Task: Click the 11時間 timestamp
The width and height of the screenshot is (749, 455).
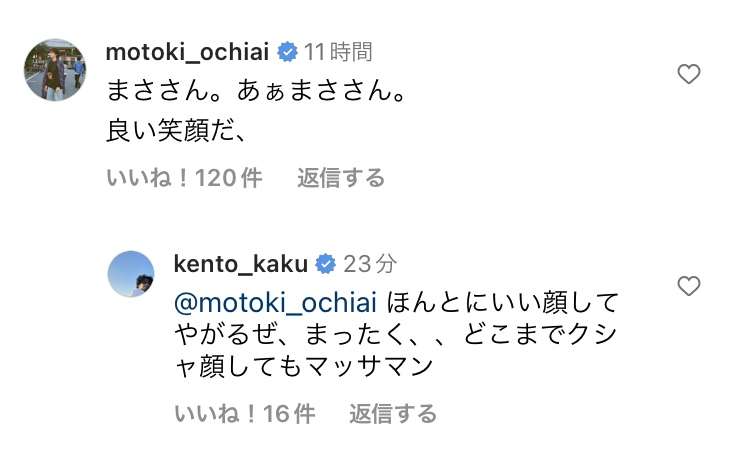Action: (x=338, y=51)
